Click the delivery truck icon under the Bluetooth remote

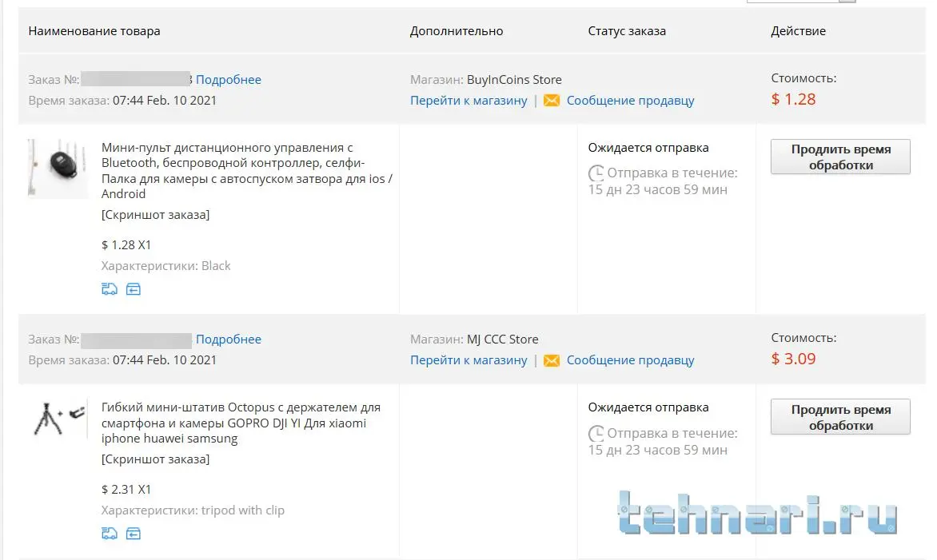tap(110, 289)
